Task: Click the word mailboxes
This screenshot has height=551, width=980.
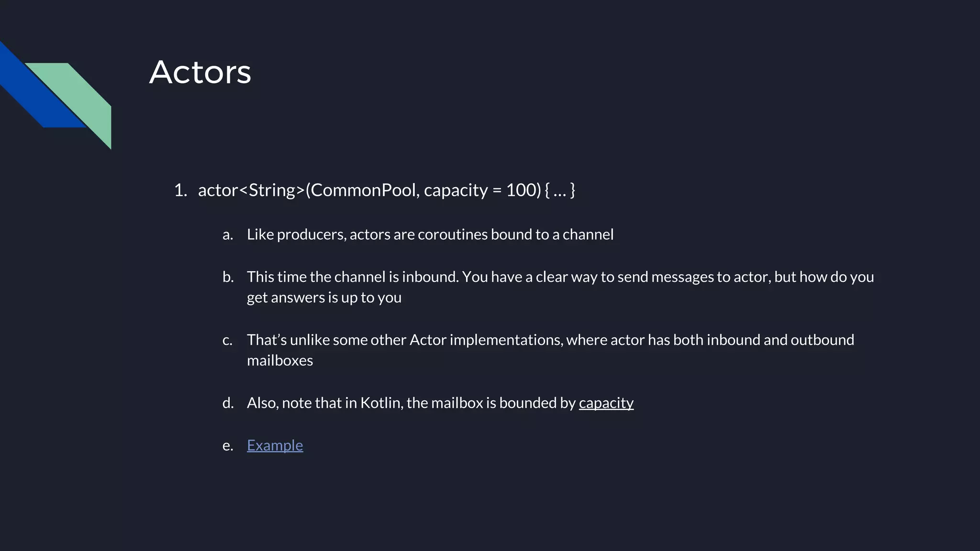Action: click(280, 361)
